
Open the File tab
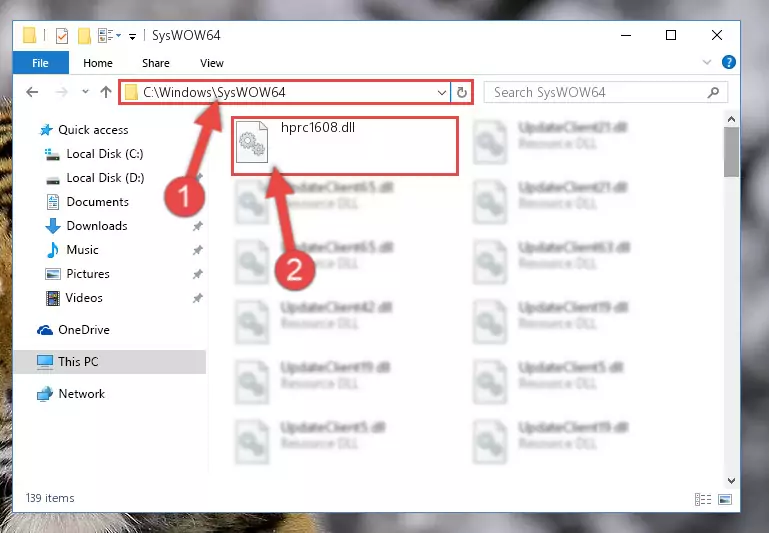(x=41, y=63)
